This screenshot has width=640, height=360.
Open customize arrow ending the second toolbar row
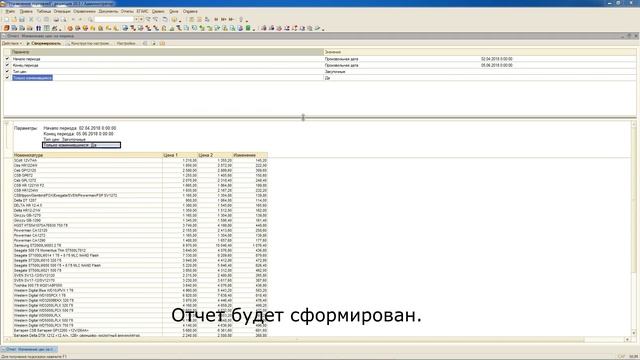324,29
